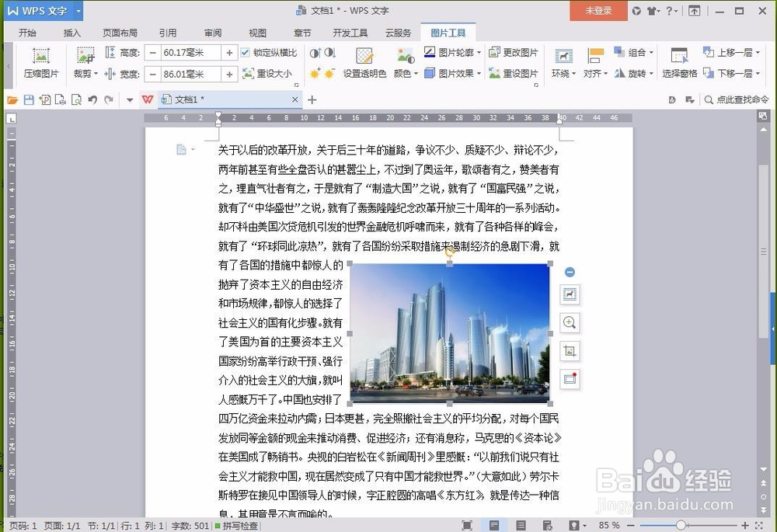Open the 颜色 color dropdown

point(406,63)
